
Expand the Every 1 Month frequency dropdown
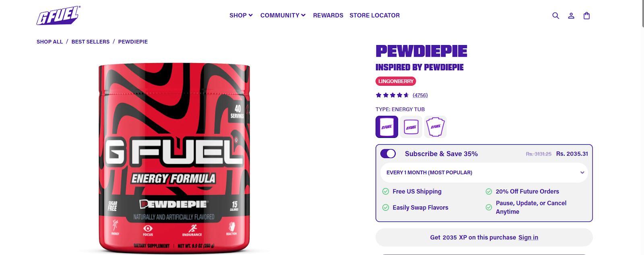tap(484, 173)
